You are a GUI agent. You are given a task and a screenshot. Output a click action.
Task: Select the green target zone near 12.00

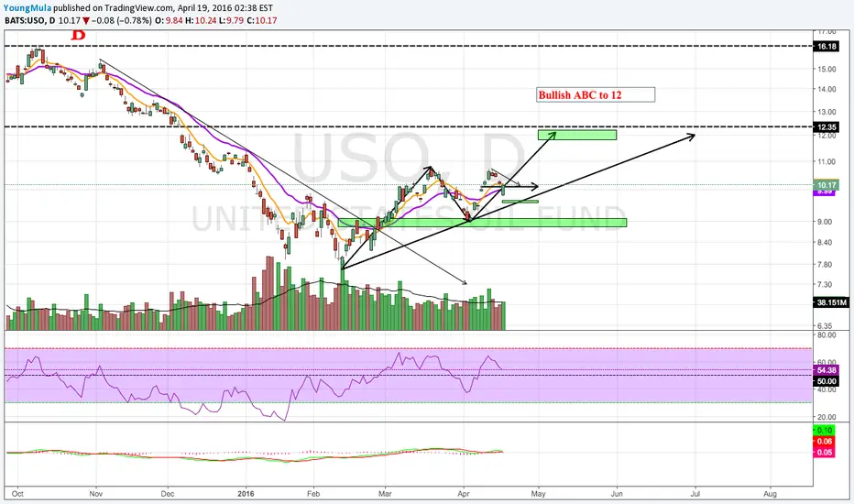[577, 135]
